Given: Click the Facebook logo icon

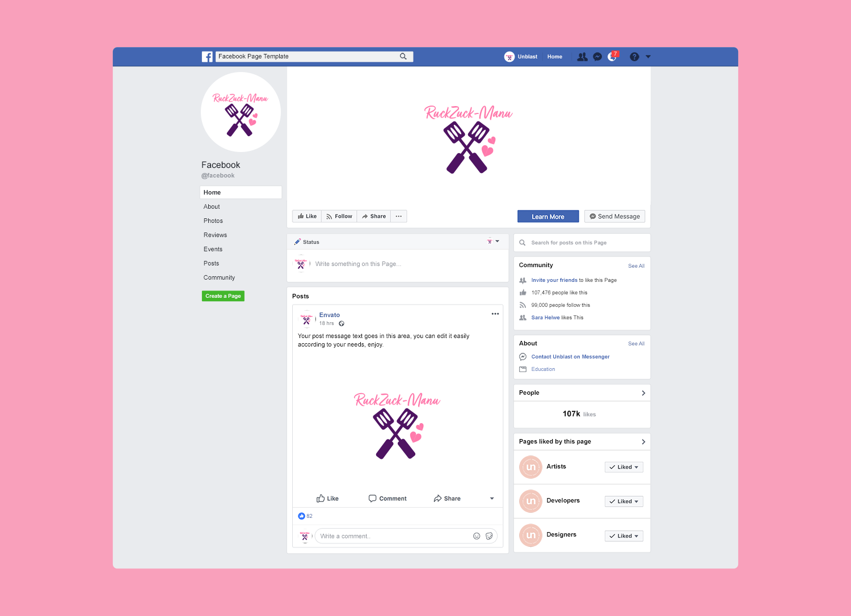Looking at the screenshot, I should tap(207, 57).
